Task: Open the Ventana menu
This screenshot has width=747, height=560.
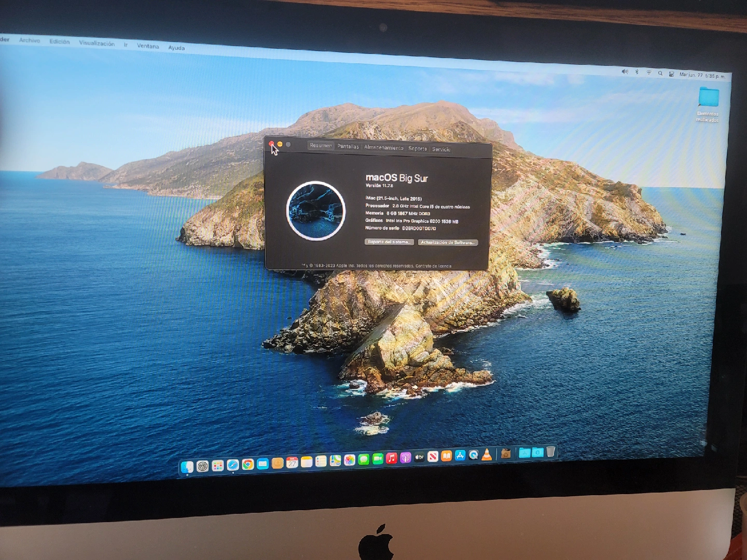Action: click(x=148, y=46)
